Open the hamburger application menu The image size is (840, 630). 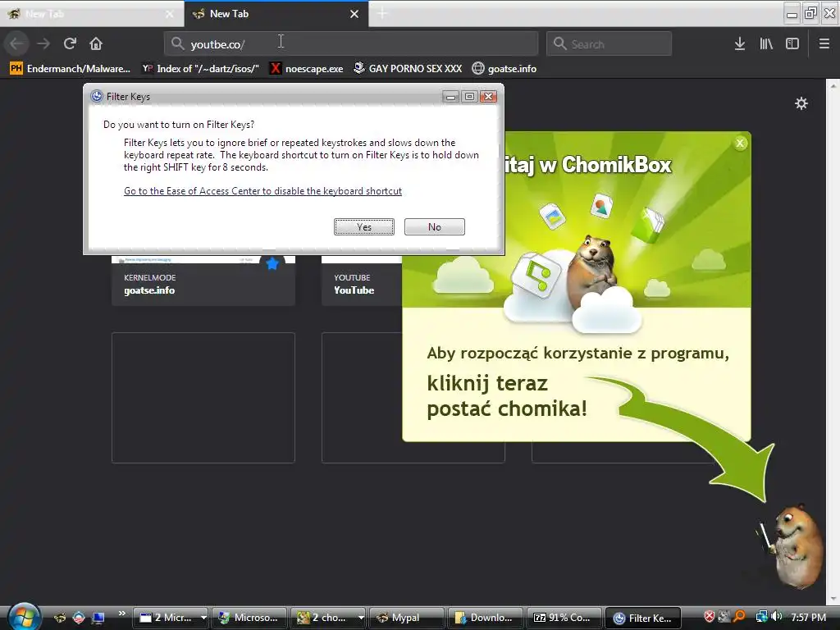(824, 44)
